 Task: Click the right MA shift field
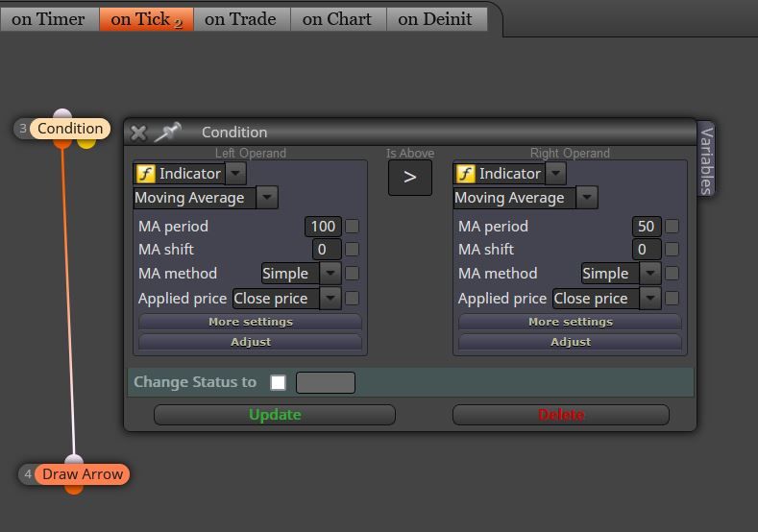pyautogui.click(x=647, y=250)
